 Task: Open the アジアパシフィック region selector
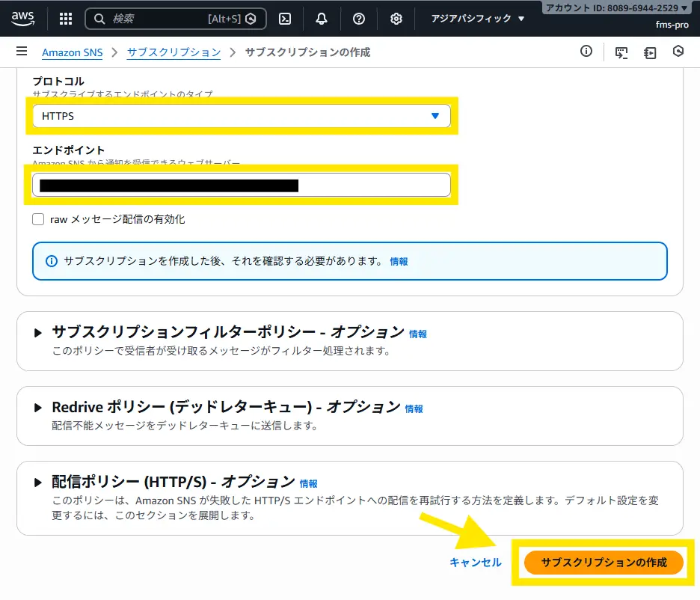[x=478, y=19]
